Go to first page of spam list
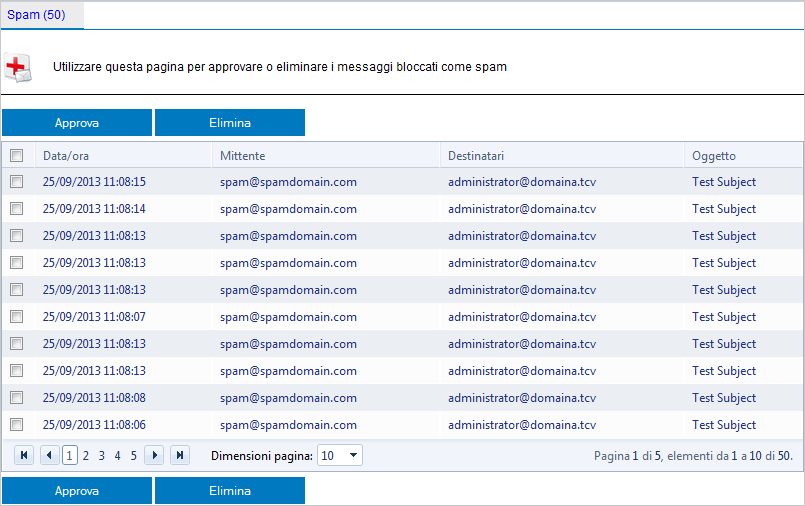The width and height of the screenshot is (805, 506). tap(24, 455)
